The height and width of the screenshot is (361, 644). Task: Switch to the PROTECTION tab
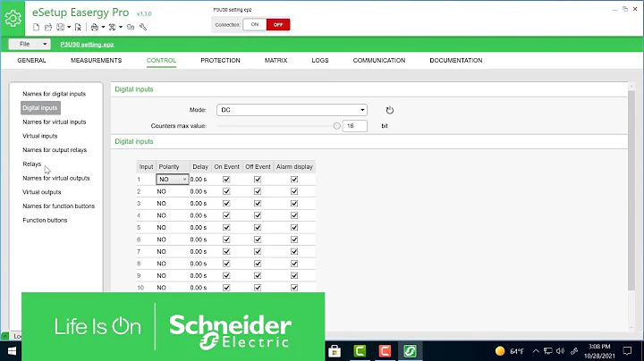221,60
